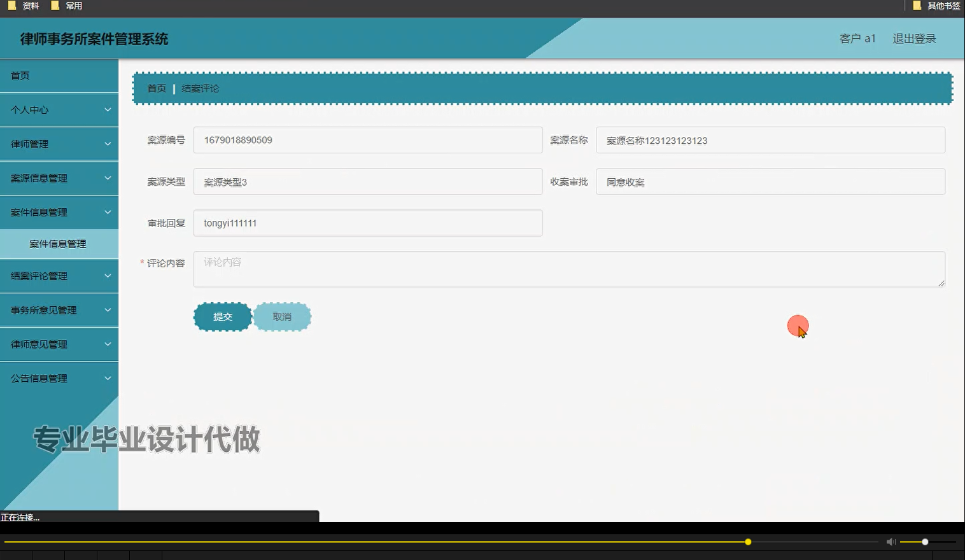Open the 事务所意见管理 menu item

click(x=59, y=310)
